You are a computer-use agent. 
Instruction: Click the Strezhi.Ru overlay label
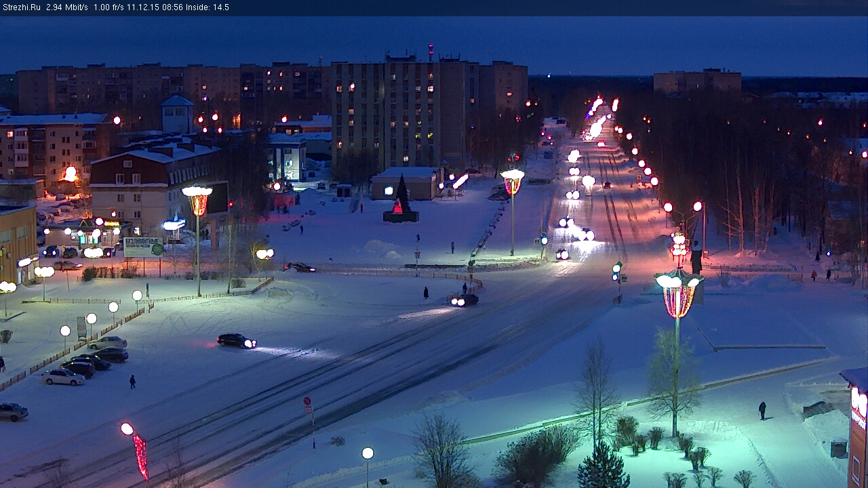[22, 7]
